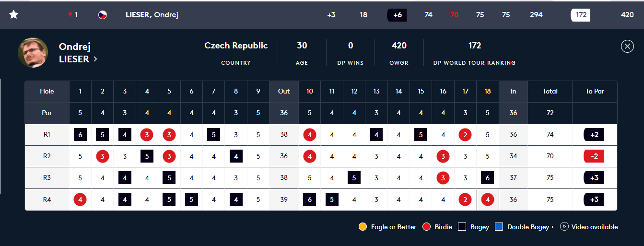Click the favorite star icon beside Lieser

pos(14,15)
